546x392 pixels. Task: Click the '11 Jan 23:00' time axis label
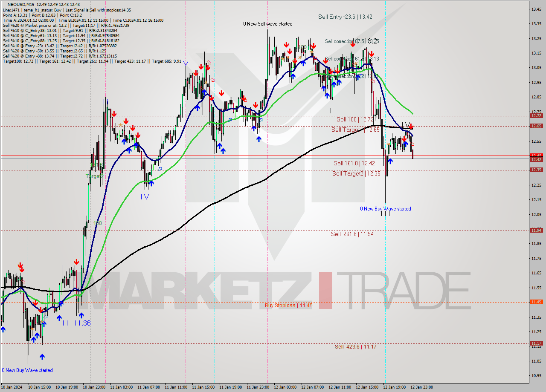tap(258, 387)
